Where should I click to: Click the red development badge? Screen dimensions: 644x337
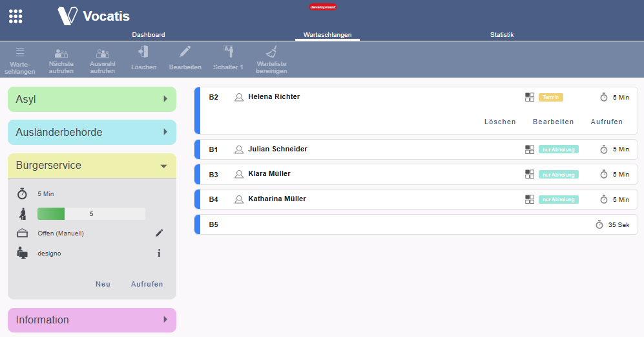pyautogui.click(x=323, y=7)
